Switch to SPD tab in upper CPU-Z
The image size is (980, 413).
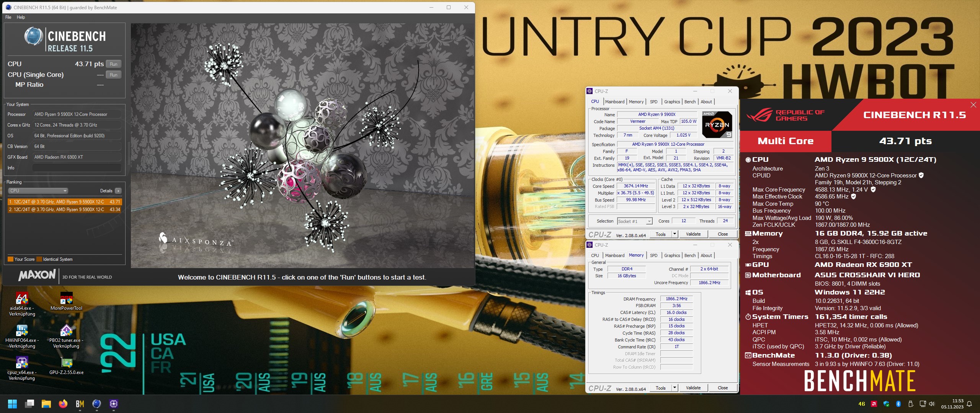pos(654,102)
